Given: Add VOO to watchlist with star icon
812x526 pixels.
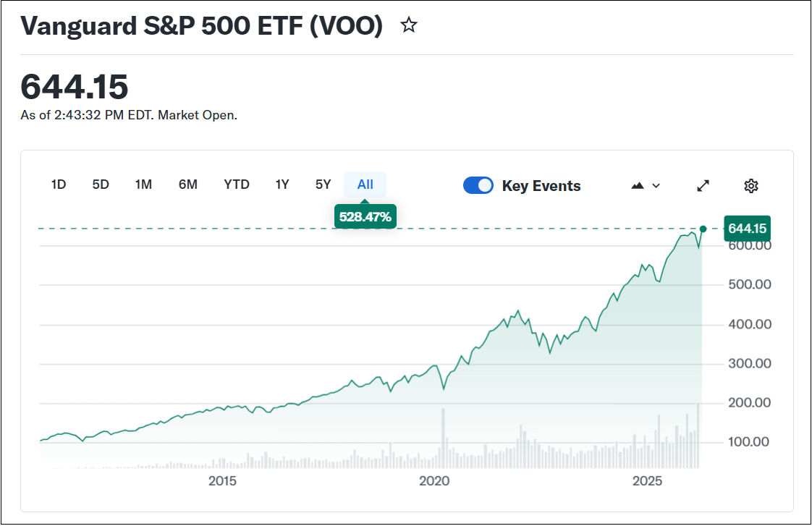Looking at the screenshot, I should pos(409,26).
